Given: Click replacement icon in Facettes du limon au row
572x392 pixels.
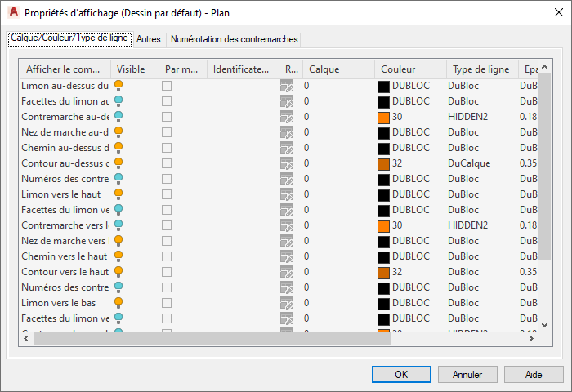Looking at the screenshot, I should tap(286, 101).
